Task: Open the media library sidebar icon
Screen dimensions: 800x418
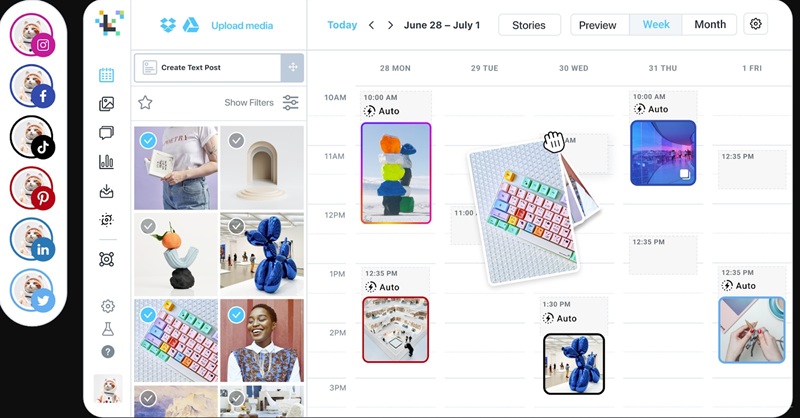Action: (106, 104)
